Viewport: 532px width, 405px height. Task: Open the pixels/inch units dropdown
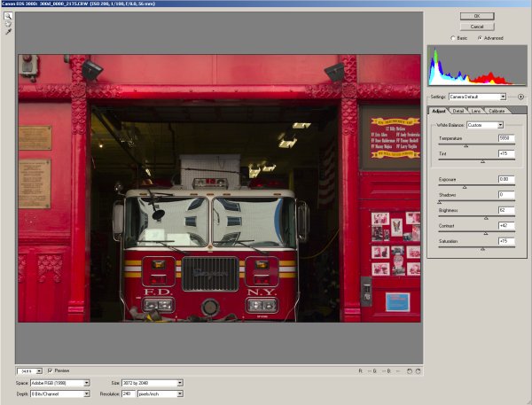coord(160,393)
